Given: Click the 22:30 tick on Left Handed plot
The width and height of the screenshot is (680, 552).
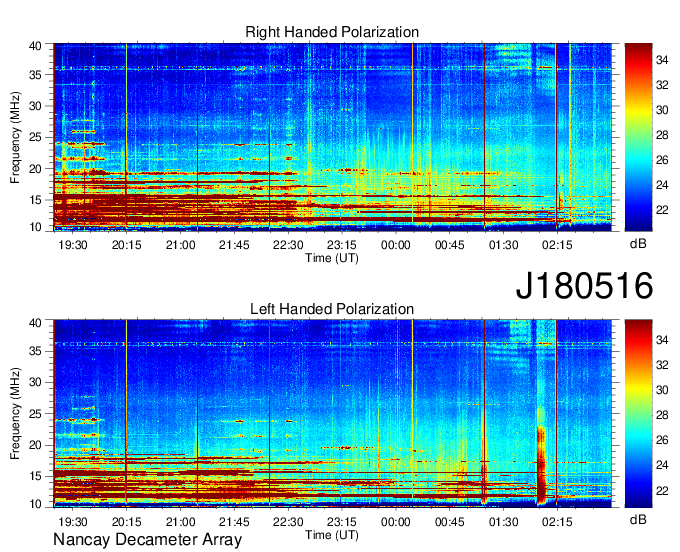Looking at the screenshot, I should (x=288, y=522).
